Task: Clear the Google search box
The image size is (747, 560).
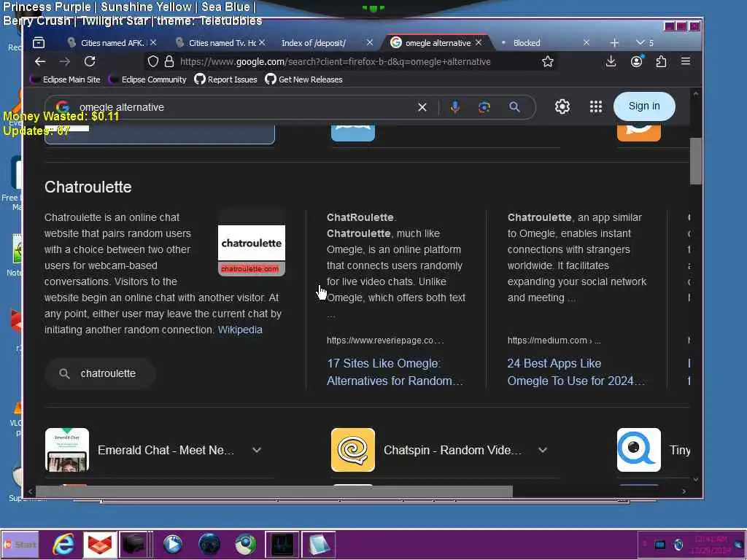Action: [422, 107]
